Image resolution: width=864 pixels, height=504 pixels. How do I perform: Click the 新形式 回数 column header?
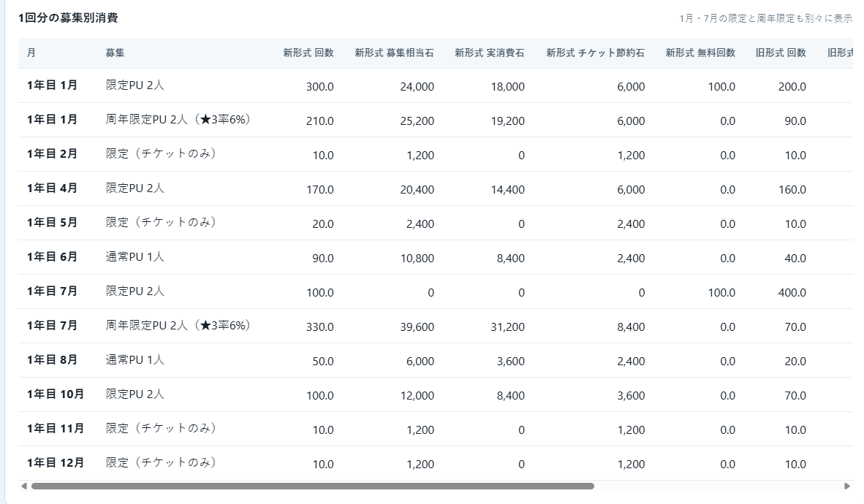[308, 53]
